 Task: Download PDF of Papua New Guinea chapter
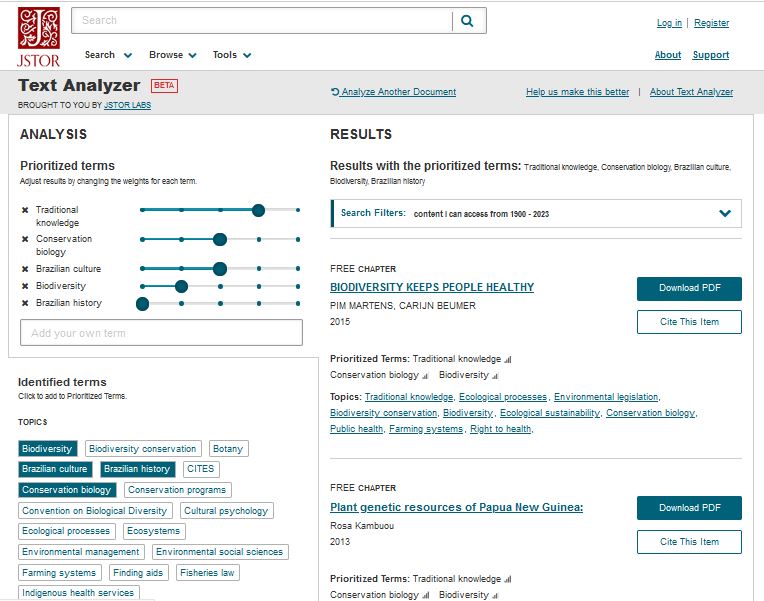click(x=689, y=508)
